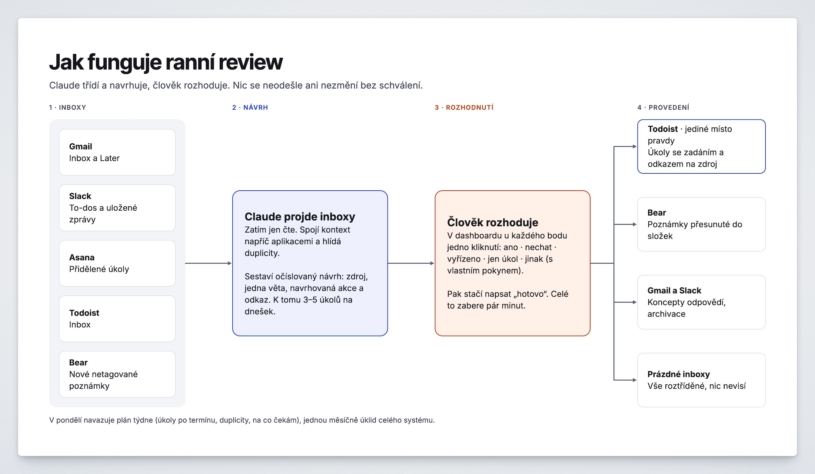Click the paragraph "V dashboardu u každého bodu"
This screenshot has height=474, width=815.
507,253
